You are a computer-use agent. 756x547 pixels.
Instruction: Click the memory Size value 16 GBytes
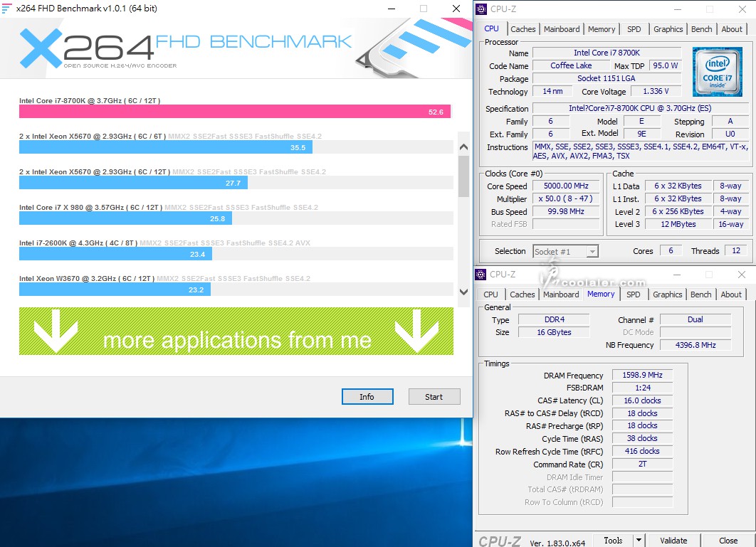click(x=554, y=332)
